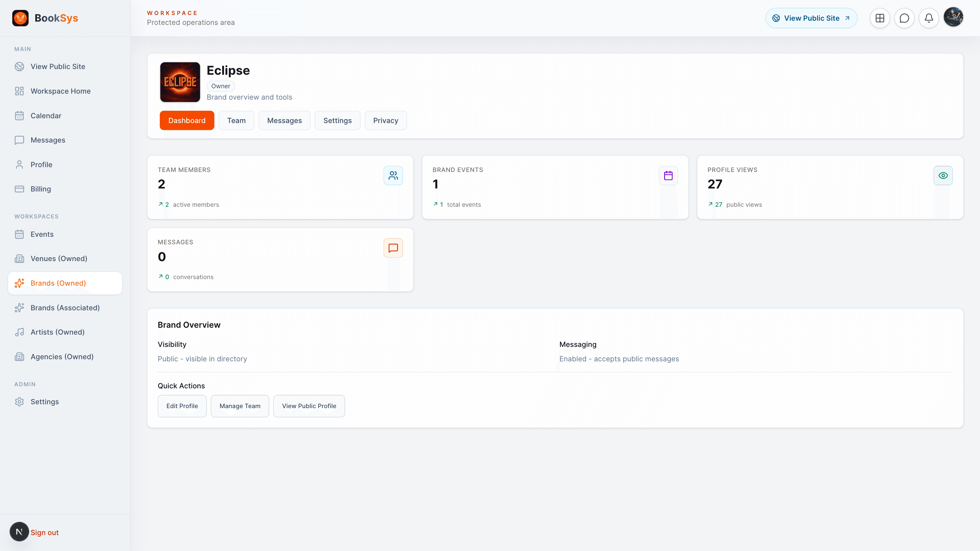Switch to the Team tab
Viewport: 980px width, 551px height.
point(236,121)
